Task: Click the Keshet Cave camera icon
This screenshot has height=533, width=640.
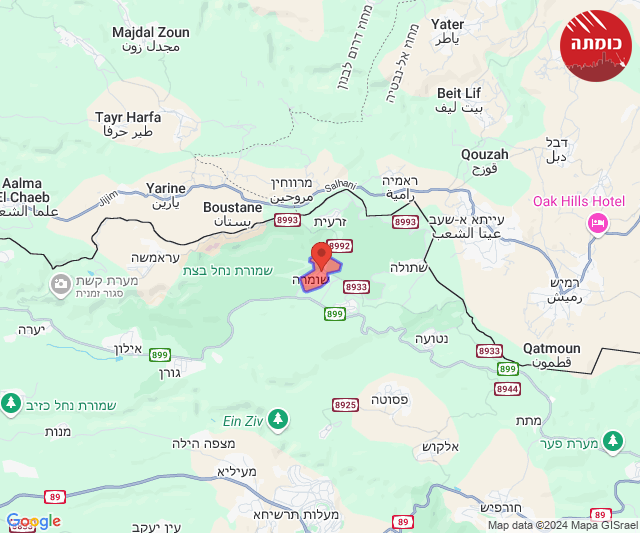Action: click(x=60, y=284)
